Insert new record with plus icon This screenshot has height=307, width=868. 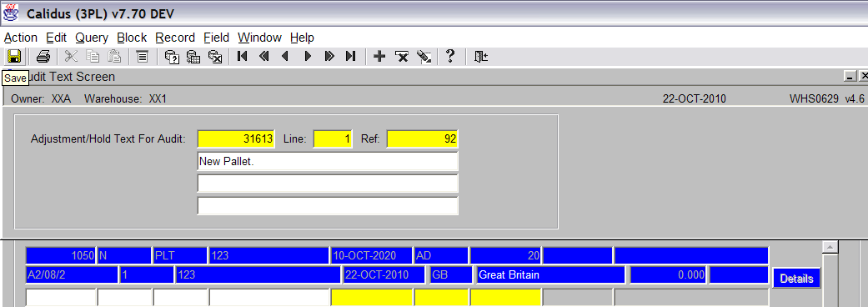point(379,56)
